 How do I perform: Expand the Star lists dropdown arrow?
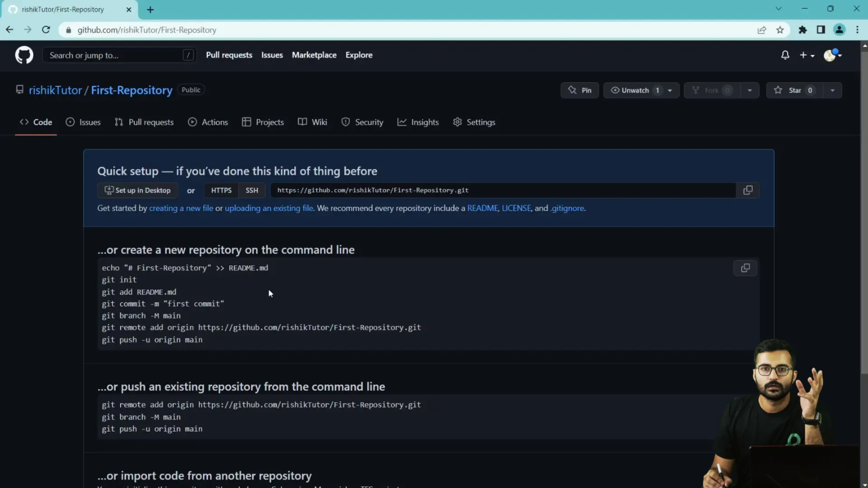pos(832,90)
